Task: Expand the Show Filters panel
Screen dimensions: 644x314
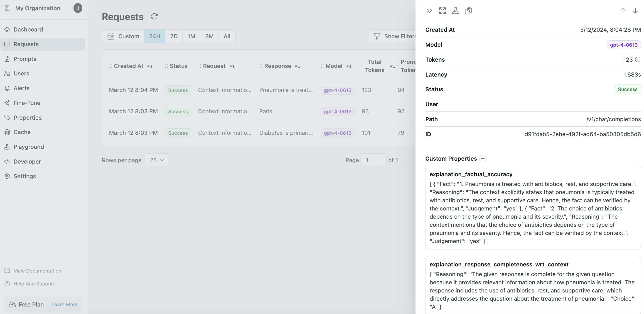Action: [x=394, y=36]
